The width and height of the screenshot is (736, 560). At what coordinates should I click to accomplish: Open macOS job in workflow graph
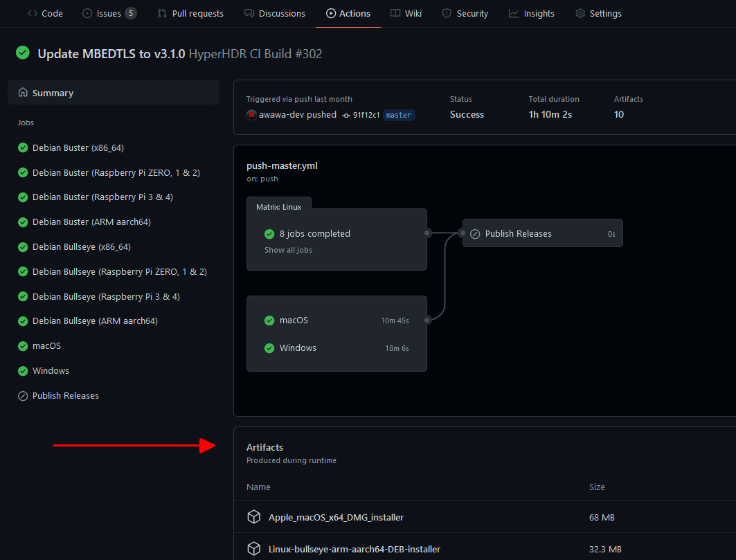[x=336, y=320]
